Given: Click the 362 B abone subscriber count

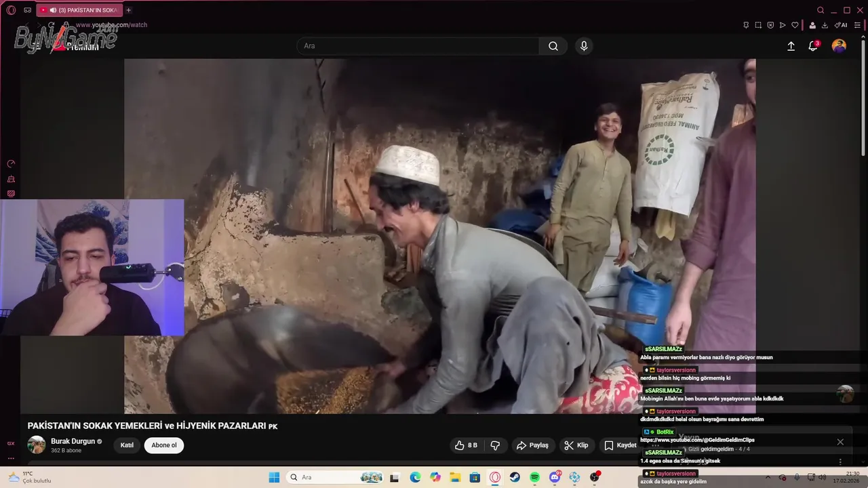Looking at the screenshot, I should coord(66,451).
